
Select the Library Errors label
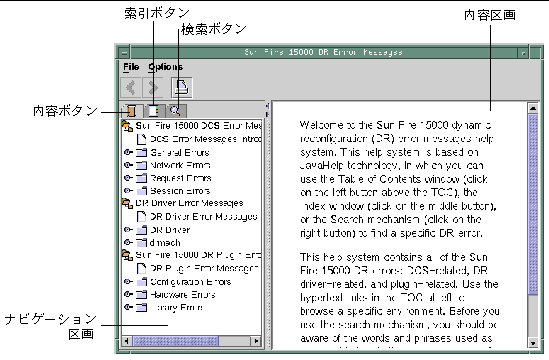pos(176,307)
